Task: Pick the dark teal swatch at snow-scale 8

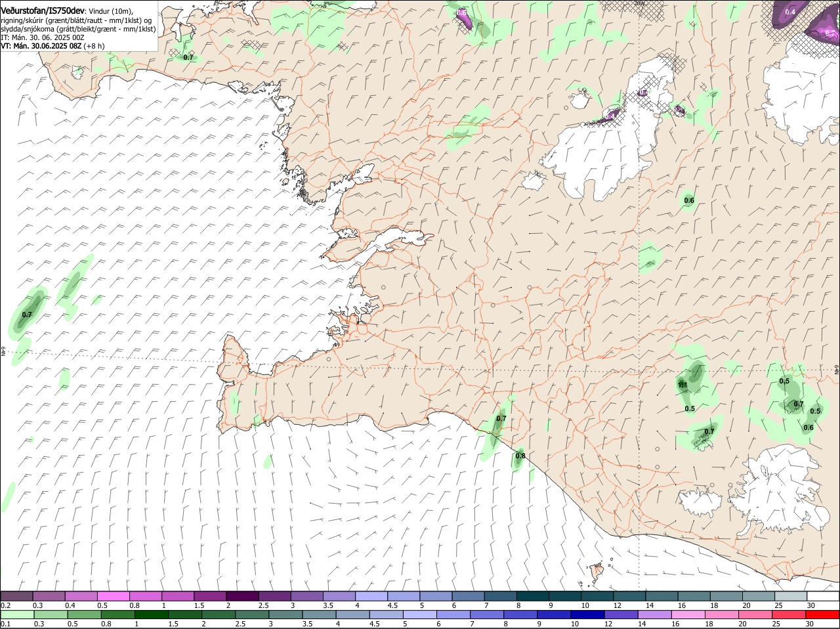Action: (532, 596)
